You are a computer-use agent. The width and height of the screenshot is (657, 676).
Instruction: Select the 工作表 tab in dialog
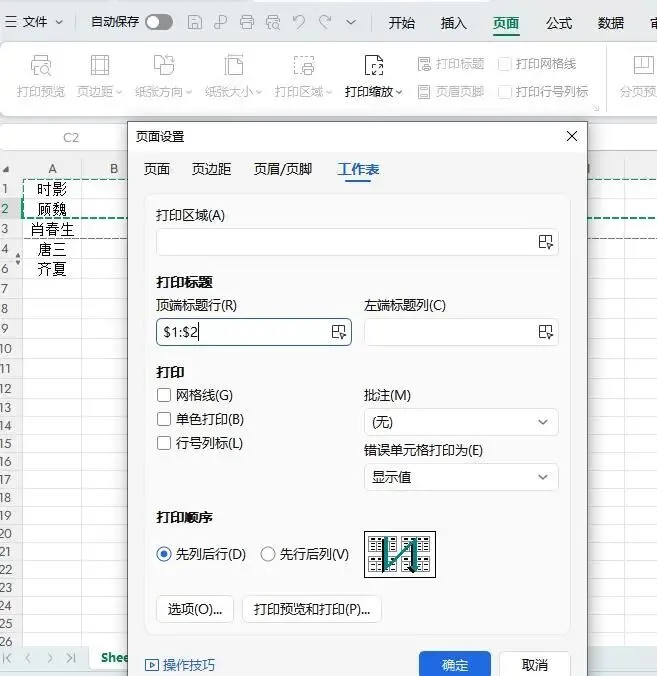pos(358,169)
